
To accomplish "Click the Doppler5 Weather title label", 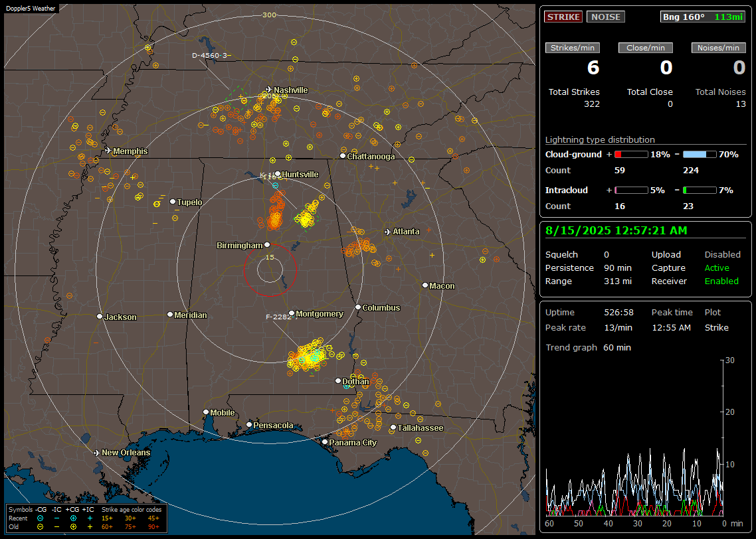I will pos(31,8).
